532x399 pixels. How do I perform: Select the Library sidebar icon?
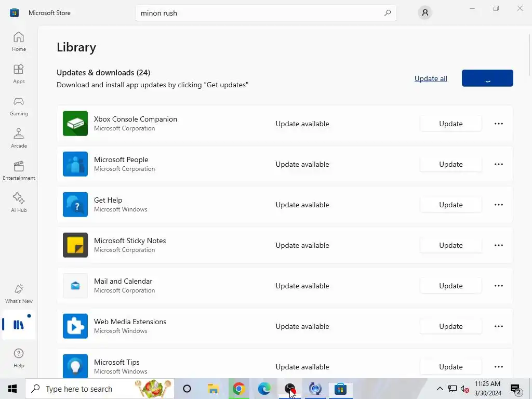19,325
